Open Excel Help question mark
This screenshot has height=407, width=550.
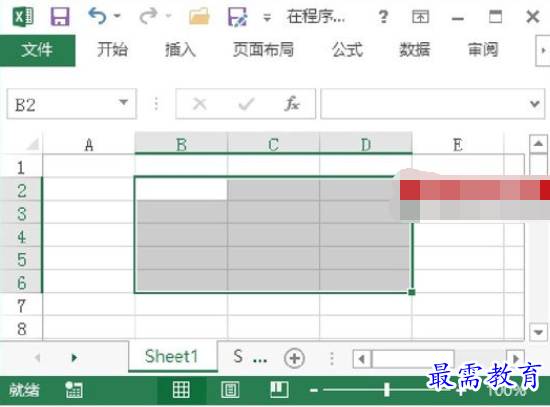[x=383, y=16]
